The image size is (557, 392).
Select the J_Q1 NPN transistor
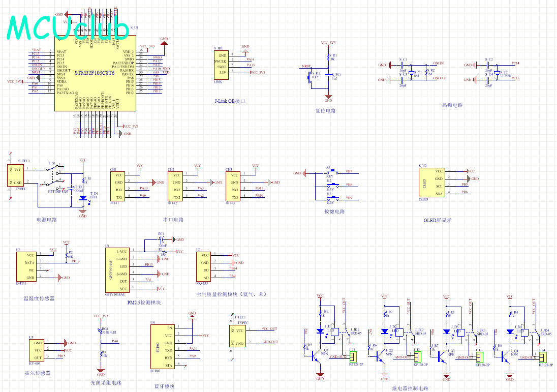(x=316, y=357)
